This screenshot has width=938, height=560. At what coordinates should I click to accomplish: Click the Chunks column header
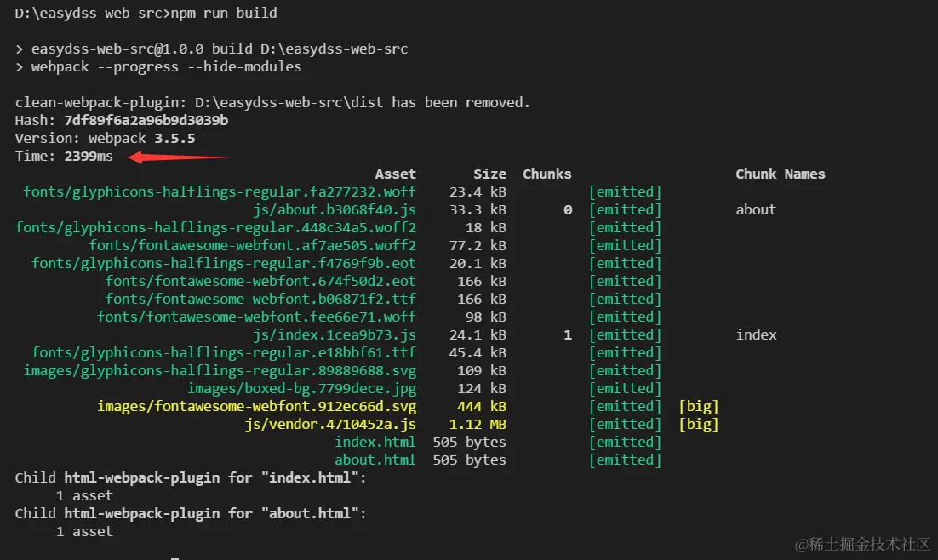546,174
